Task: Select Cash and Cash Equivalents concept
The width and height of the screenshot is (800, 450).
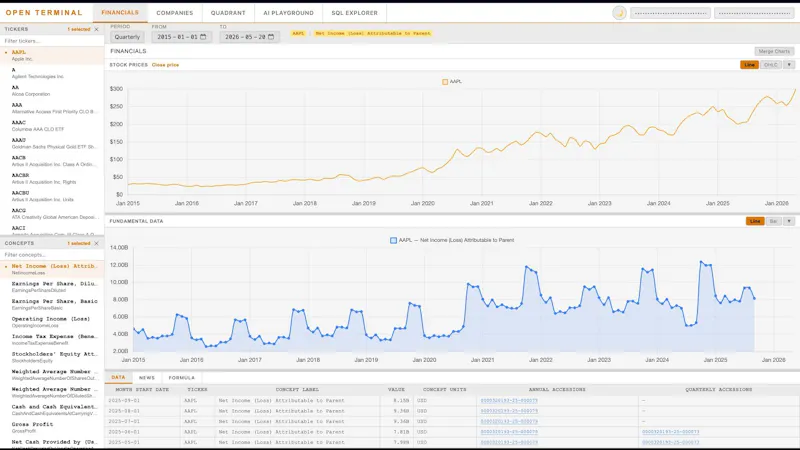Action: (x=52, y=410)
